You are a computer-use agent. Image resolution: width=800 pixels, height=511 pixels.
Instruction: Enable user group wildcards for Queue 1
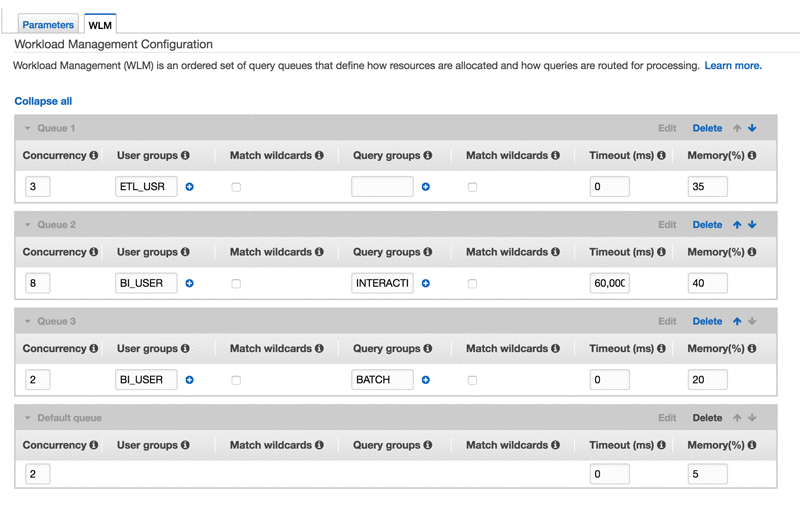(236, 187)
